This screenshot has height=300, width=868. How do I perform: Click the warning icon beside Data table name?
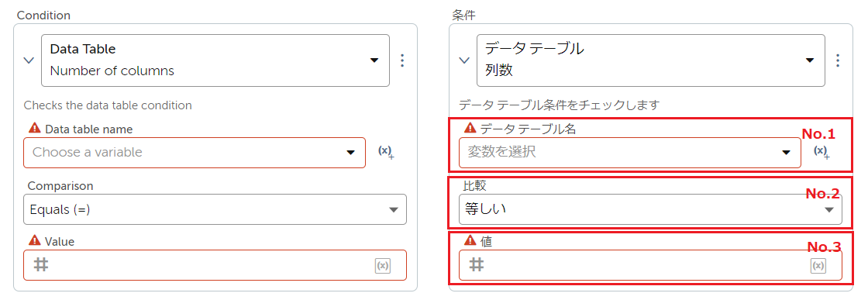[x=34, y=129]
